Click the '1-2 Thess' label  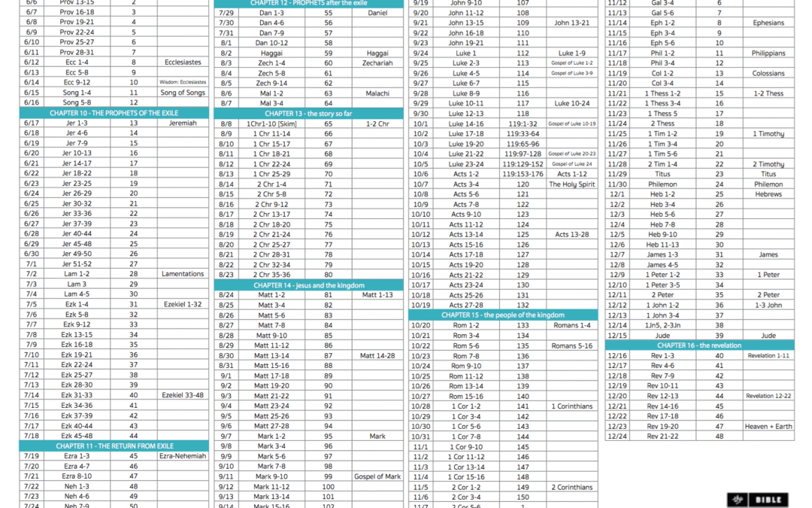(x=768, y=93)
